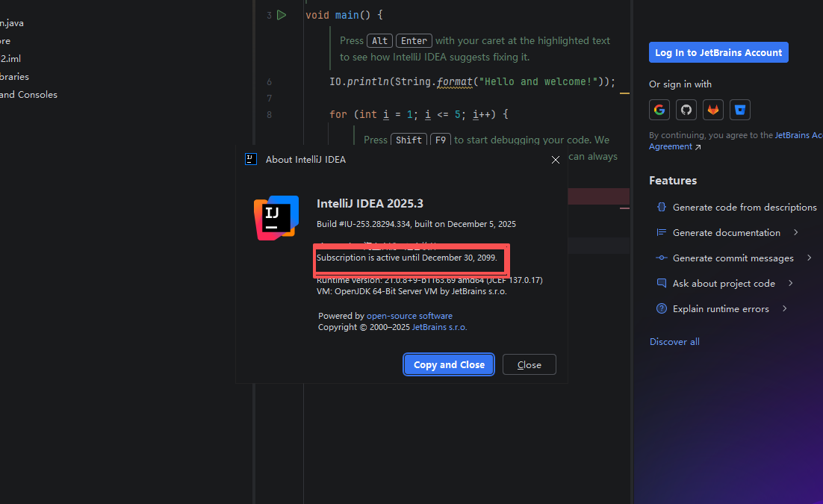Click line number 6 in the gutter
The width and height of the screenshot is (823, 504).
270,82
